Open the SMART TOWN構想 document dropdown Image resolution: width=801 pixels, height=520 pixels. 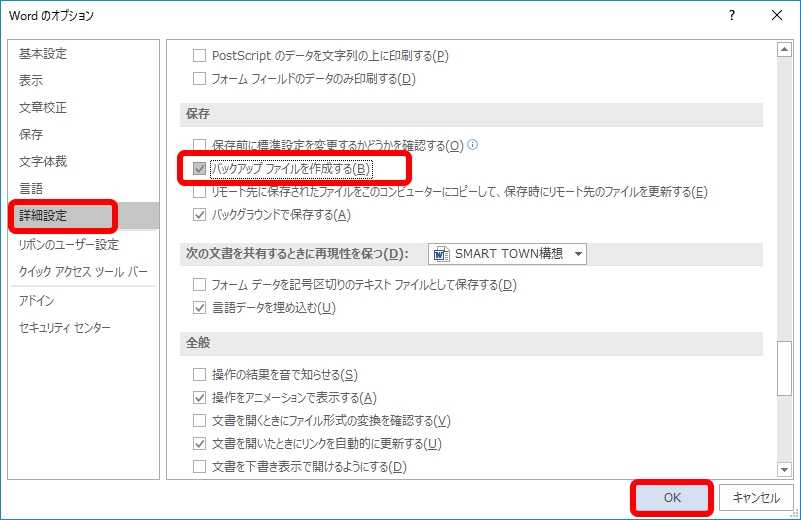[507, 254]
